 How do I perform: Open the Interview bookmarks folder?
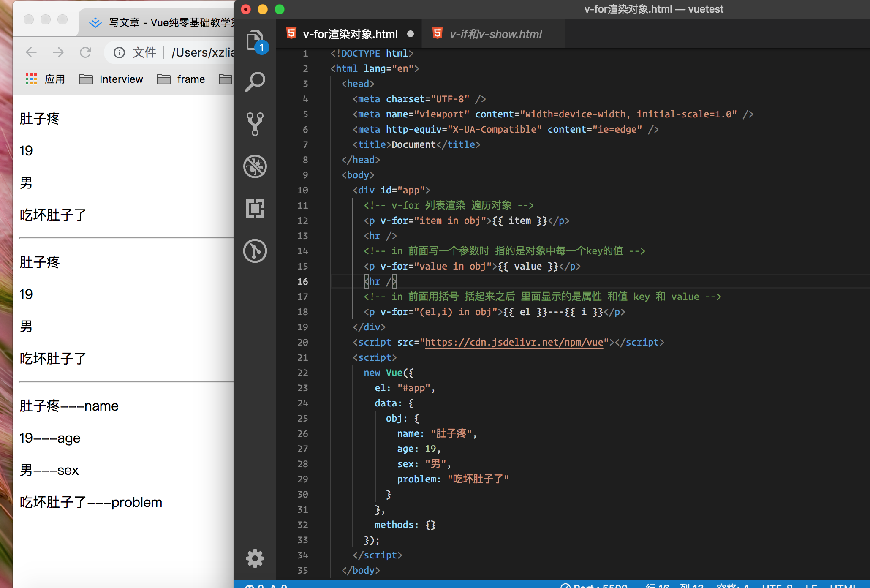[x=112, y=79]
